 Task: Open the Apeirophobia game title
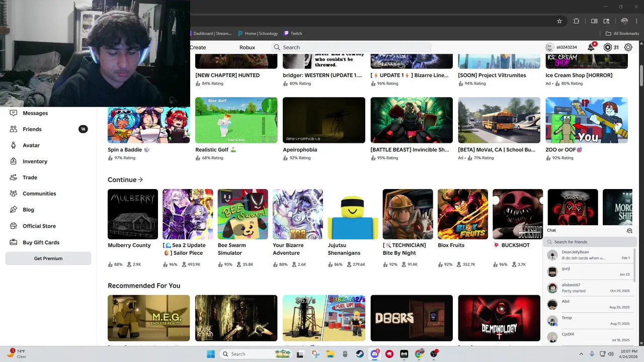click(x=300, y=150)
